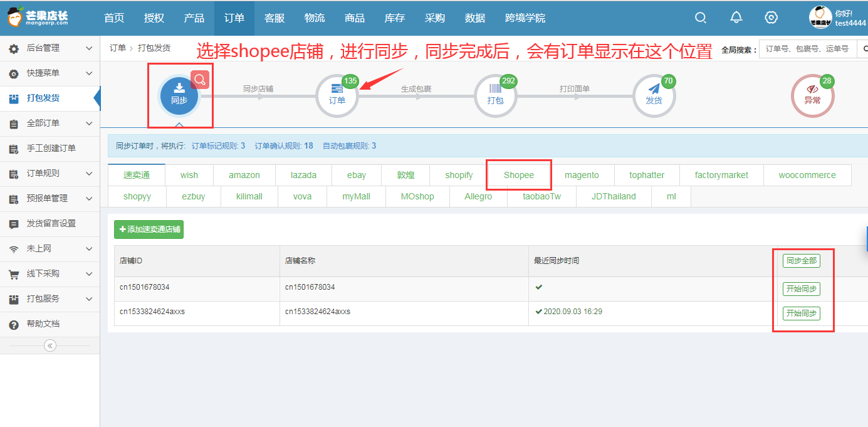The image size is (868, 427).
Task: Select the 同步 sync step circle
Action: [x=179, y=96]
